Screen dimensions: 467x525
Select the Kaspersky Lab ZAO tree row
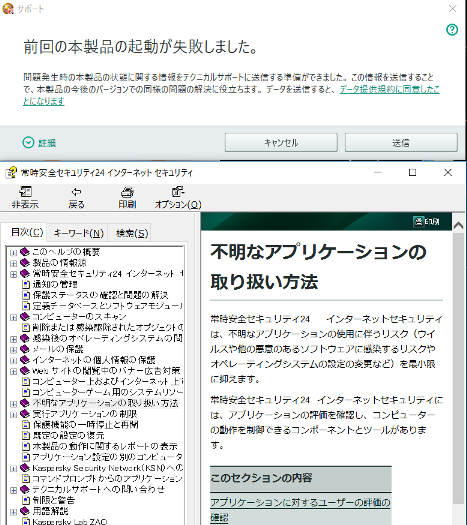coord(70,521)
